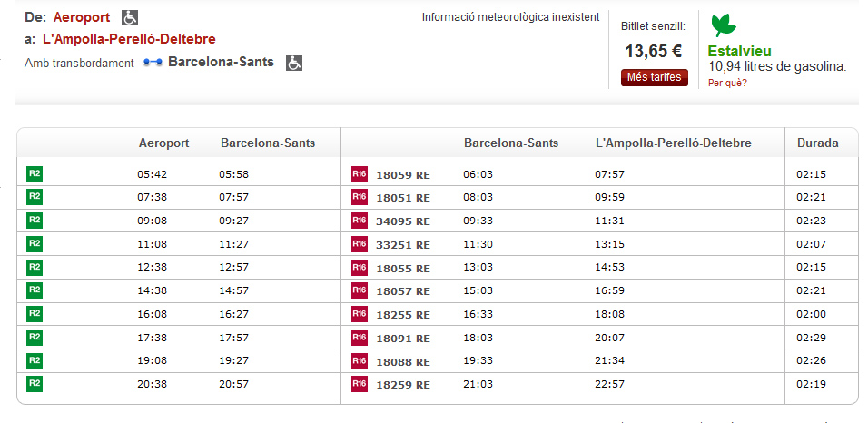Click the L'Ampolla-Perelló-Deltebre column header
Image resolution: width=868 pixels, height=423 pixels.
click(x=674, y=143)
